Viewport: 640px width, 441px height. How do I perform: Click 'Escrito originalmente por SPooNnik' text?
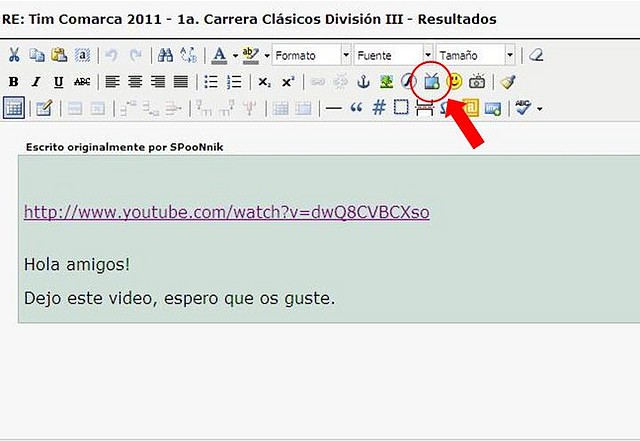pos(124,147)
